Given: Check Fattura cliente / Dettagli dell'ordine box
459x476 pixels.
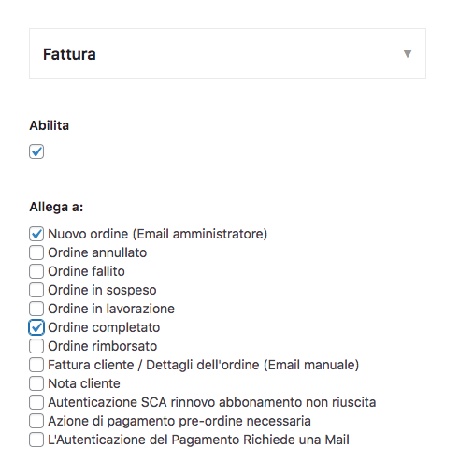Looking at the screenshot, I should 36,365.
